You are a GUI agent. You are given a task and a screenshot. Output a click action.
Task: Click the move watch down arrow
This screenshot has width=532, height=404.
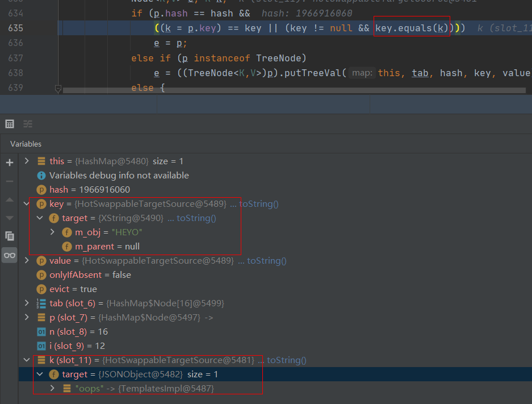pyautogui.click(x=10, y=218)
